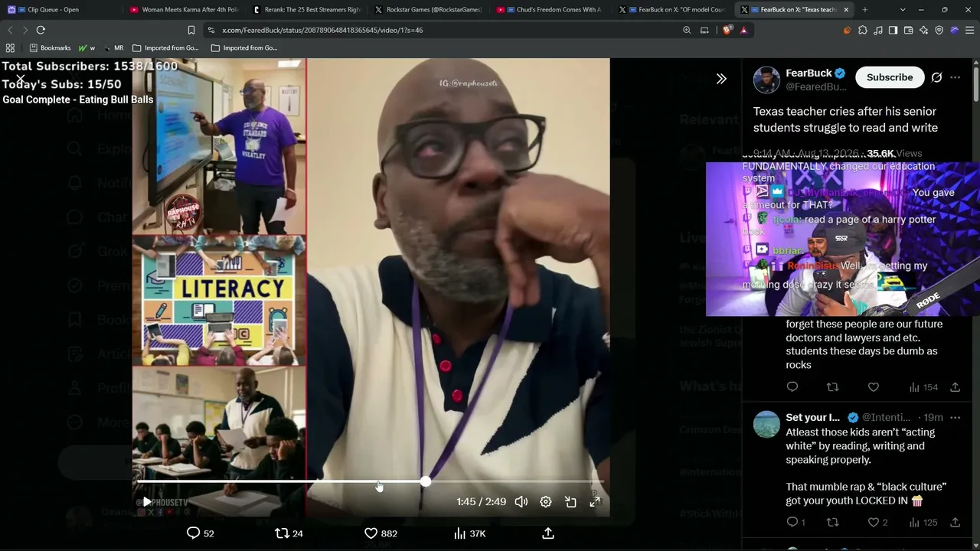Toggle fullscreen mode on the video player
This screenshot has width=980, height=551.
point(595,502)
